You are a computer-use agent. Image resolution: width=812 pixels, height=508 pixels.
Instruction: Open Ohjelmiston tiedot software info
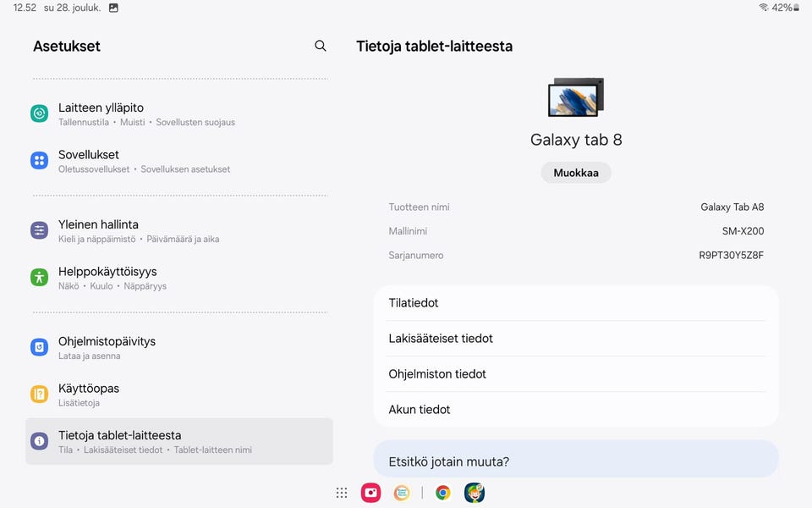click(576, 374)
